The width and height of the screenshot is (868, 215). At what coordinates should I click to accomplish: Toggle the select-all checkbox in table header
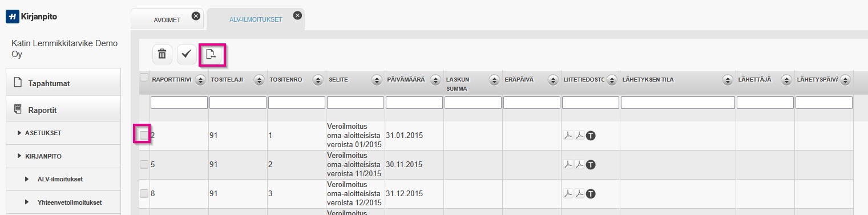pos(144,77)
